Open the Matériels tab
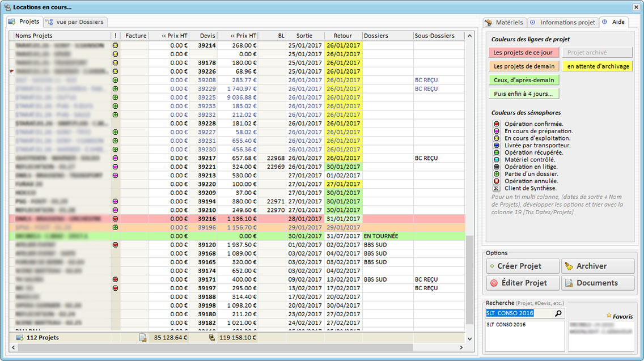The image size is (644, 361). pyautogui.click(x=504, y=23)
